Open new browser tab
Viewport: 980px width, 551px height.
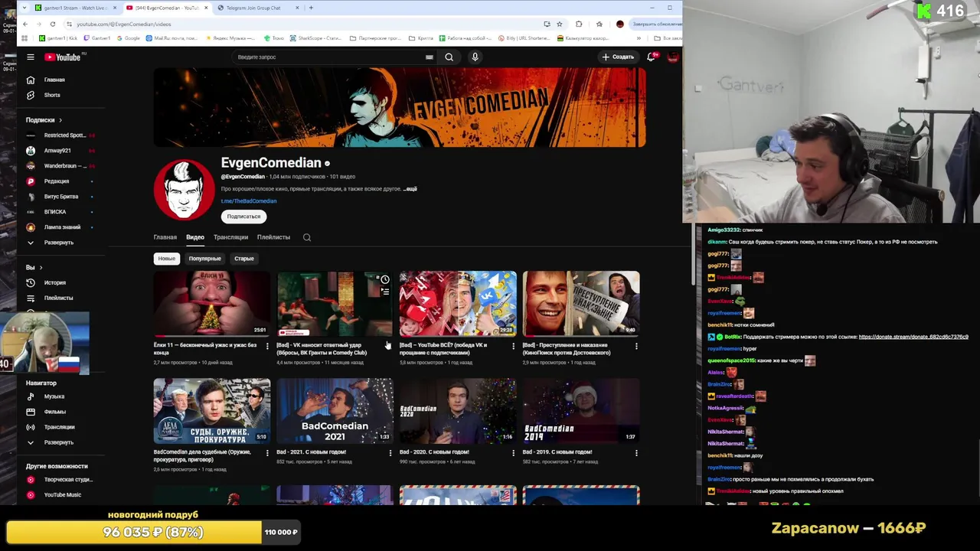tap(311, 8)
